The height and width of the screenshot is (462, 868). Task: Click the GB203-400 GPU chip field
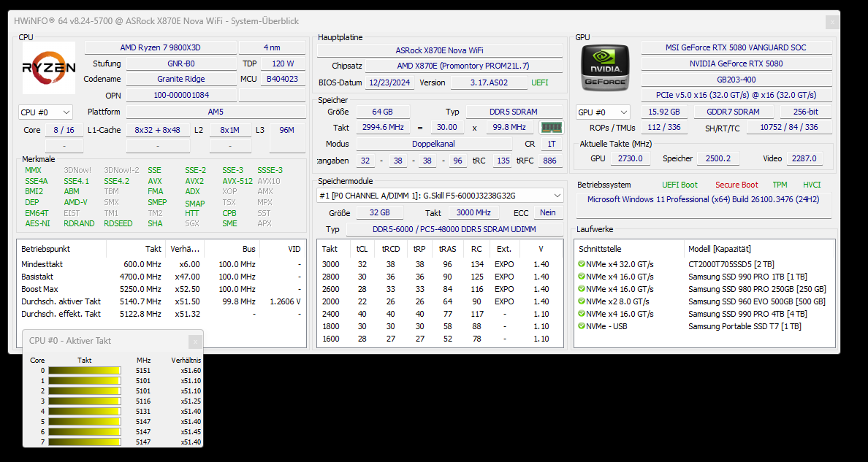coord(736,80)
